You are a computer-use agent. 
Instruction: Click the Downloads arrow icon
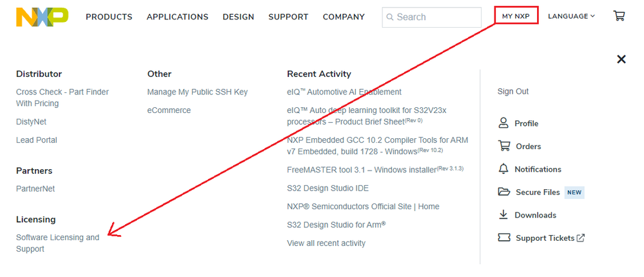(x=503, y=215)
